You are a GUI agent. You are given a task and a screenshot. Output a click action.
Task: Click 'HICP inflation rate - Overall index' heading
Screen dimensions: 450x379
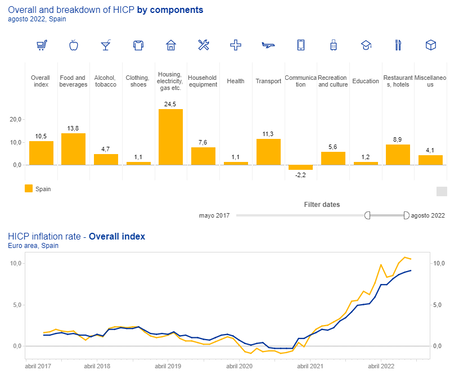(76, 236)
